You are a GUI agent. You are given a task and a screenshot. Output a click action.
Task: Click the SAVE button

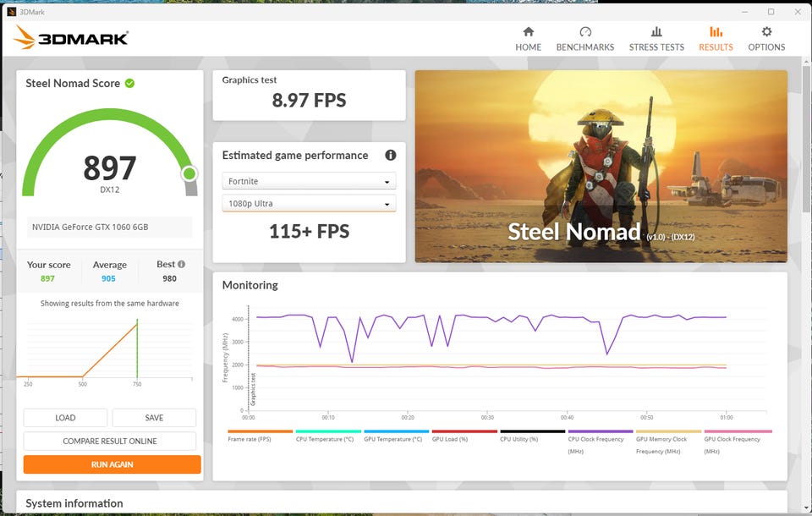(x=154, y=418)
